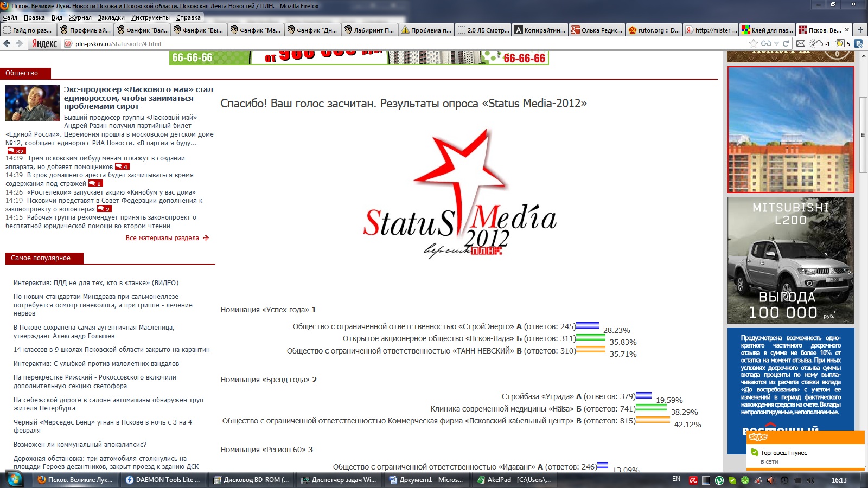The image size is (868, 488).
Task: Open the article about экс-продюсер «Ласкового мая»
Action: (x=138, y=98)
